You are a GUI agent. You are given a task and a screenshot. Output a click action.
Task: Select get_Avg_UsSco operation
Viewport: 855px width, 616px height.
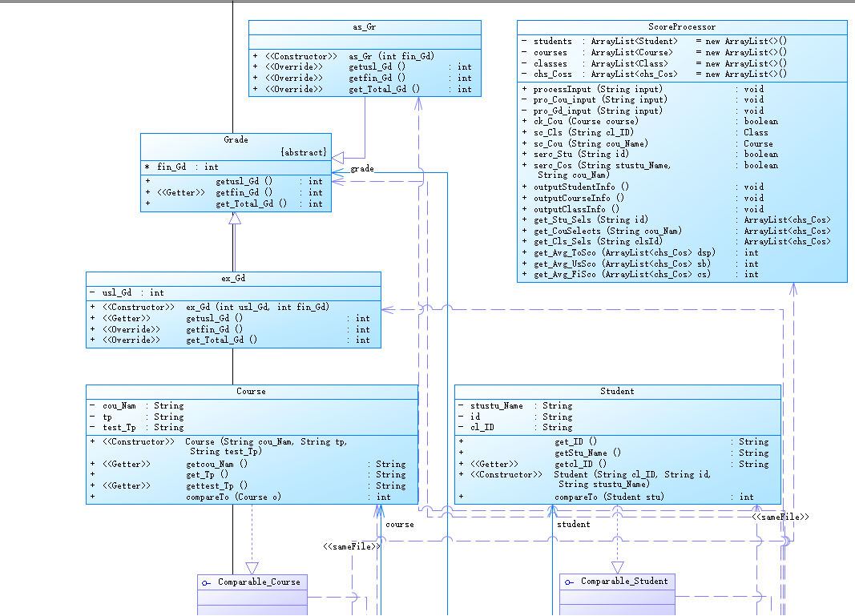click(640, 264)
